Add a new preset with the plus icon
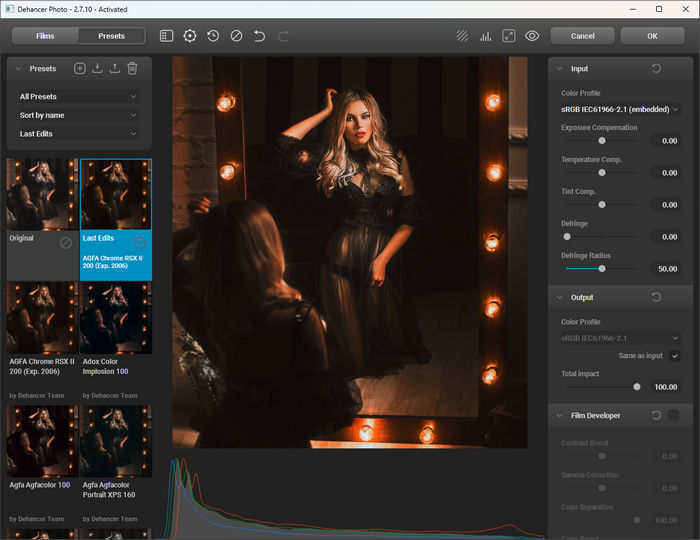The image size is (700, 540). pyautogui.click(x=80, y=69)
